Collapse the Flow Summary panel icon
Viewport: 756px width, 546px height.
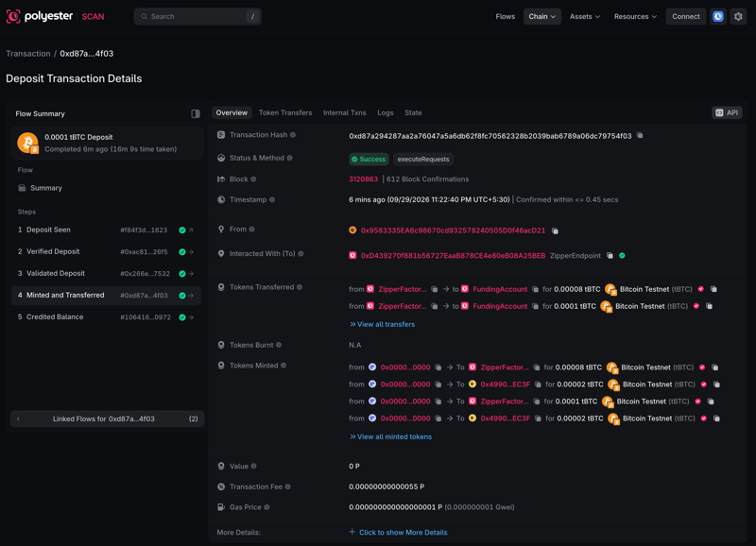(196, 113)
